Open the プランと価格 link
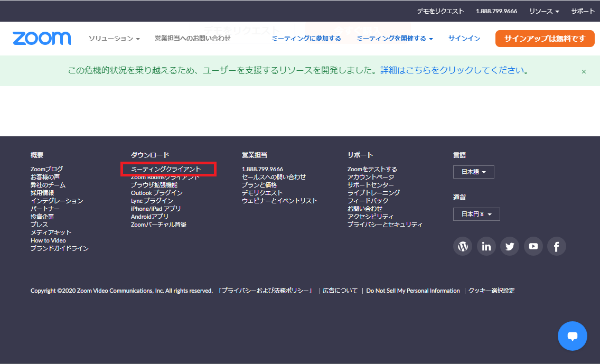Viewport: 600px width, 364px height. 259,185
